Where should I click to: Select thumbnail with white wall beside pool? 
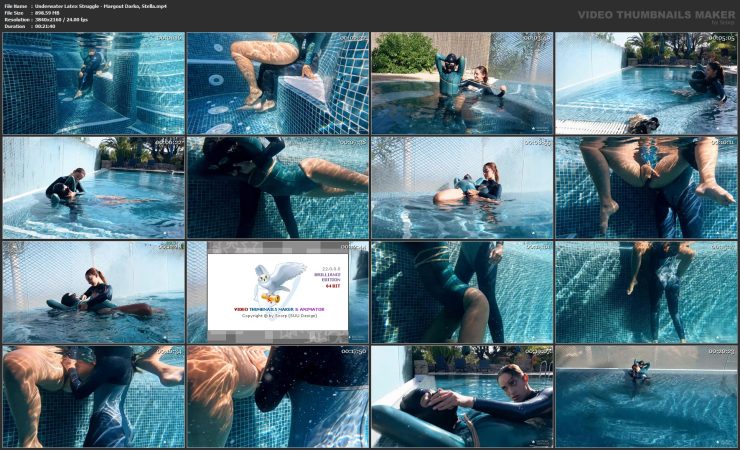[x=93, y=187]
